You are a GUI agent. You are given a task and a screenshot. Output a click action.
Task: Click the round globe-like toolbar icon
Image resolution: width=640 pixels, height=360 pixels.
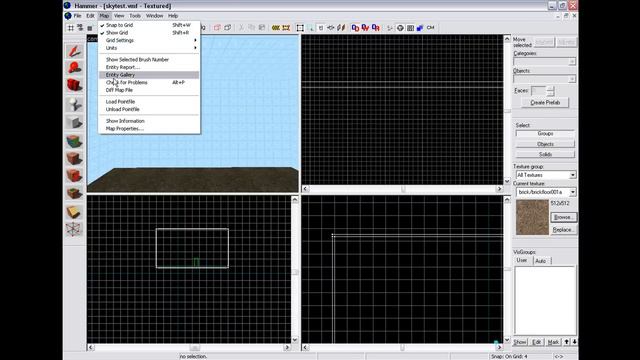400,28
